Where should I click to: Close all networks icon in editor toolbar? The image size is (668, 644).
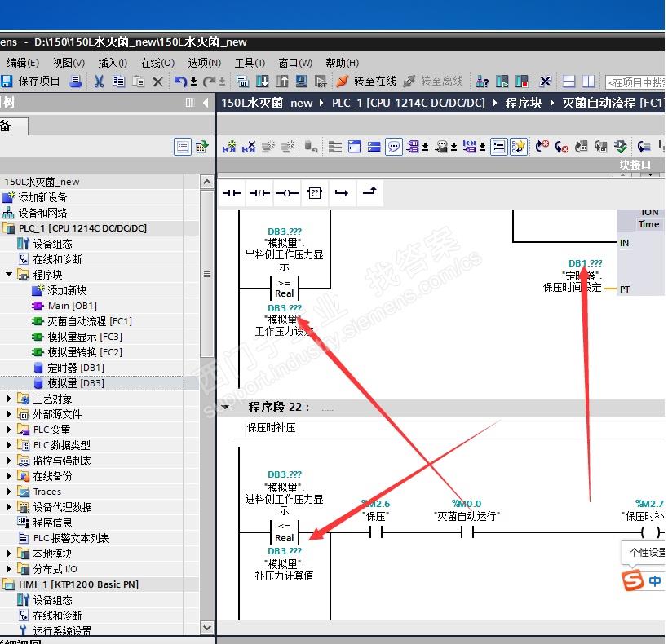(x=374, y=147)
